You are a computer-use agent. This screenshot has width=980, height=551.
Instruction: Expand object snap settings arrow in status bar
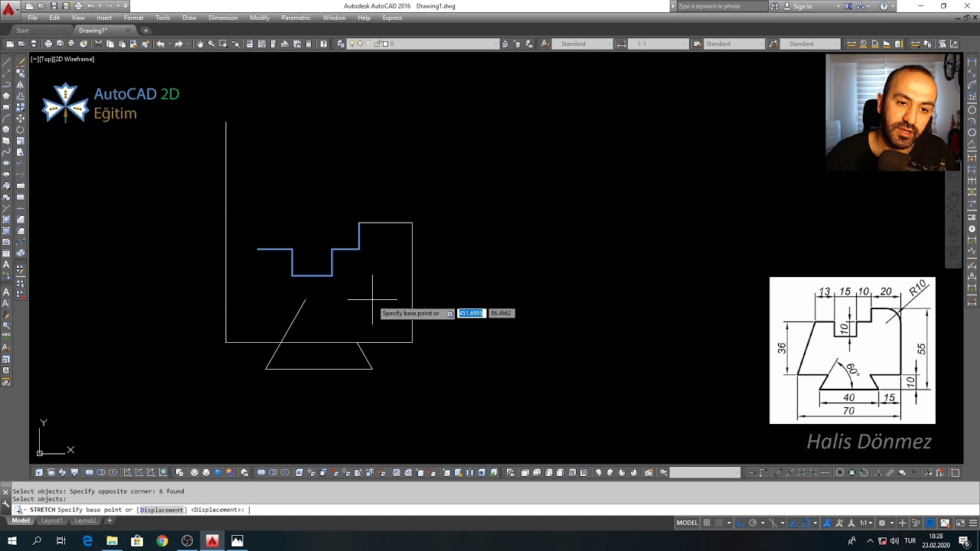pyautogui.click(x=815, y=523)
